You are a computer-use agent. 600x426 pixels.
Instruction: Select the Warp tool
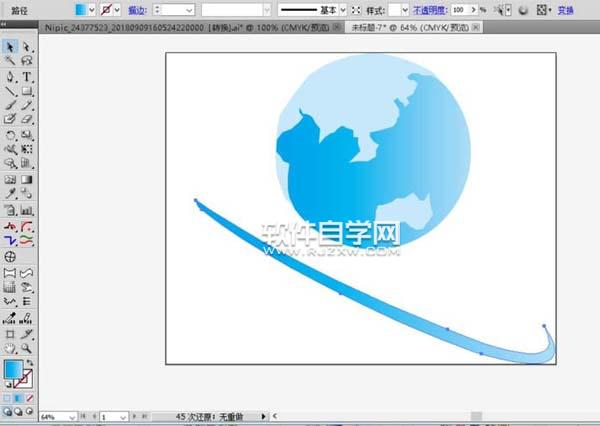(10, 149)
